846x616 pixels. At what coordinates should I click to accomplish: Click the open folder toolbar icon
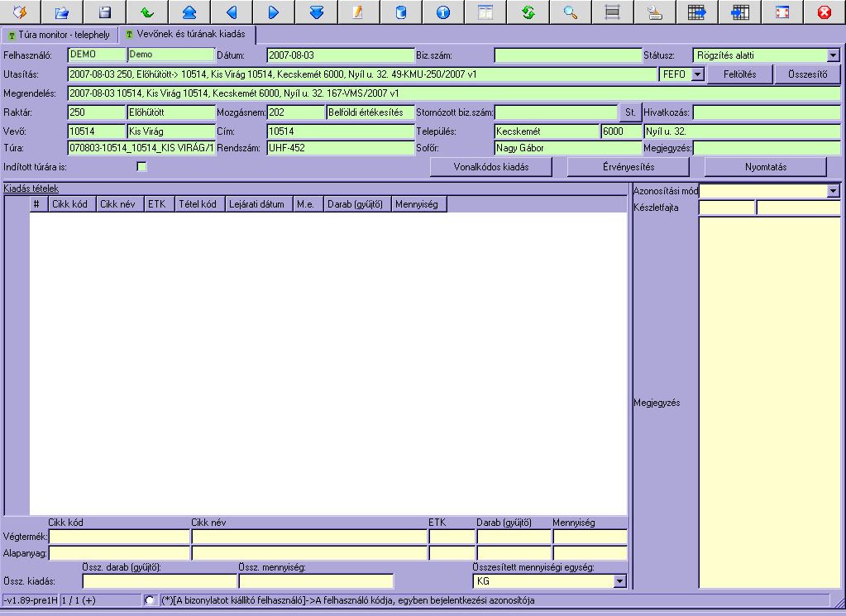(x=62, y=12)
